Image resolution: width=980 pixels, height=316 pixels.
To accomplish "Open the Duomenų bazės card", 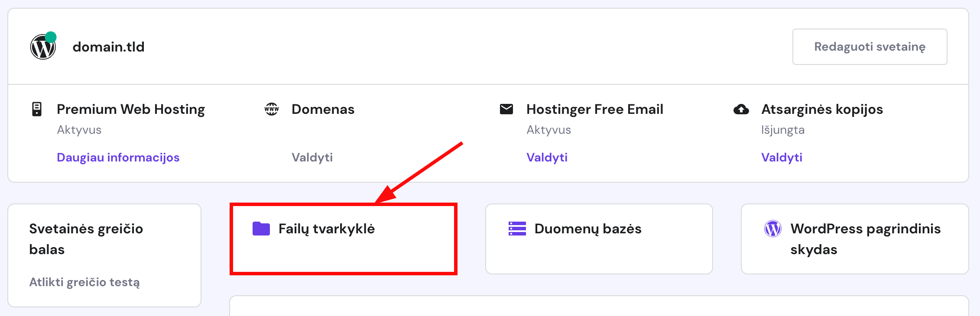I will [599, 238].
